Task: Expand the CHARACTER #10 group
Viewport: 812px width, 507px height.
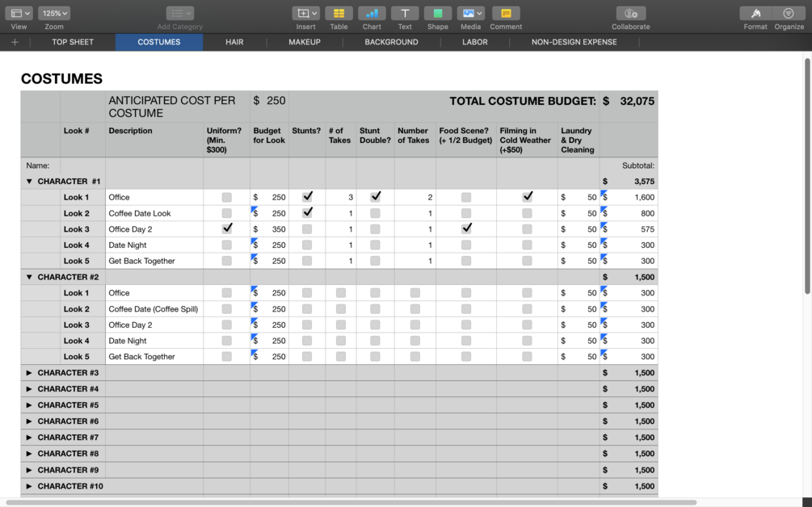Action: click(29, 486)
